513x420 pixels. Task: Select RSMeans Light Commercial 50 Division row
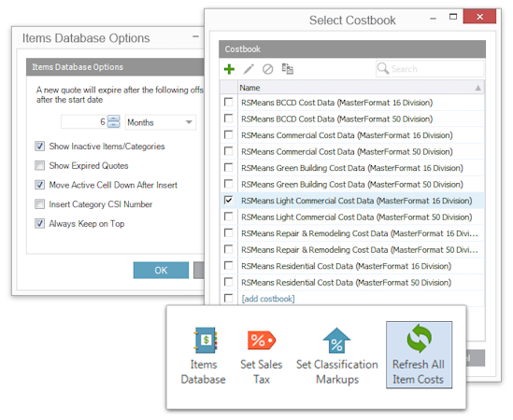click(x=352, y=217)
